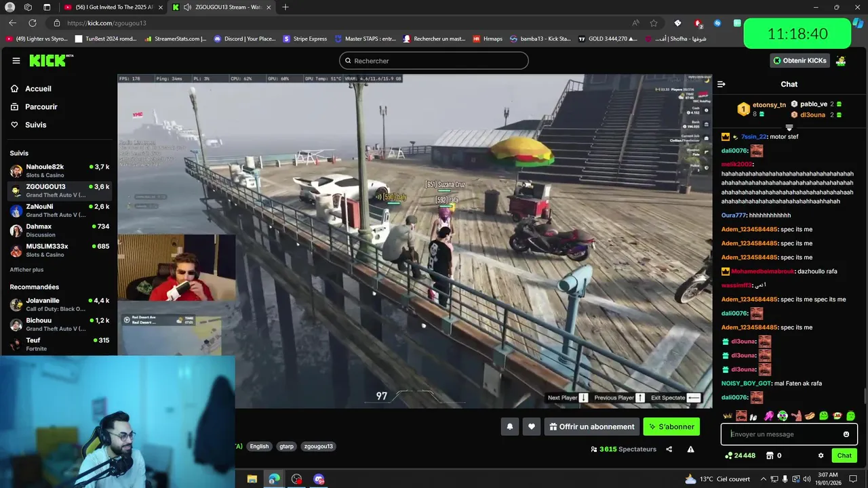Insert the hot dog emote from quick emotes
The height and width of the screenshot is (488, 868).
810,416
